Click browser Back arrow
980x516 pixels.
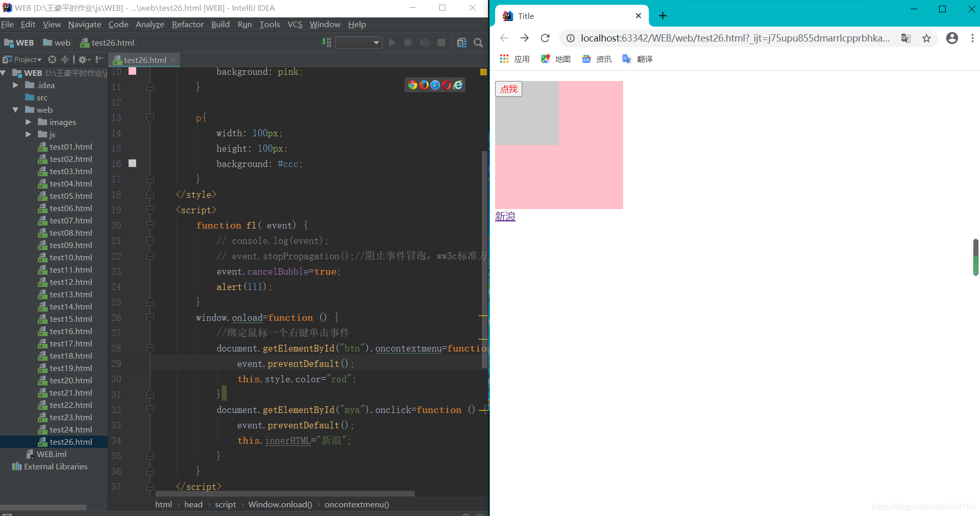[504, 38]
